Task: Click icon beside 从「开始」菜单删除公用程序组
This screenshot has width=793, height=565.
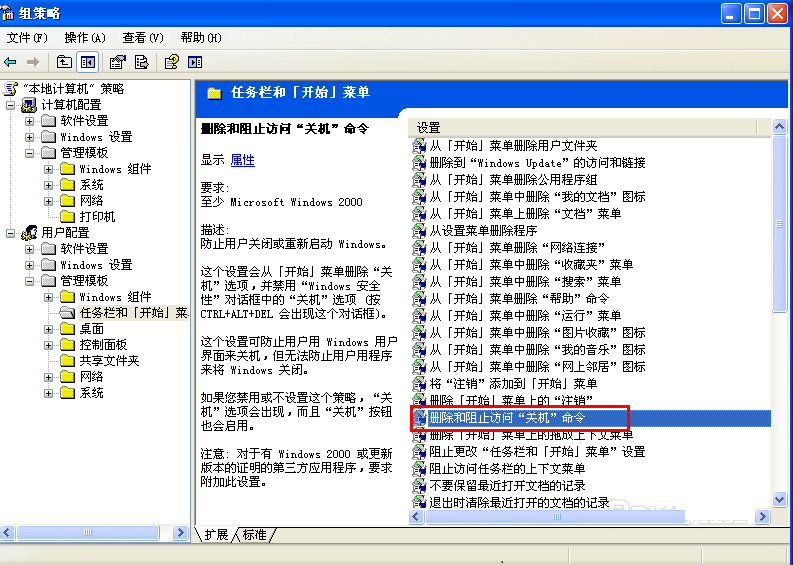Action: (x=419, y=180)
